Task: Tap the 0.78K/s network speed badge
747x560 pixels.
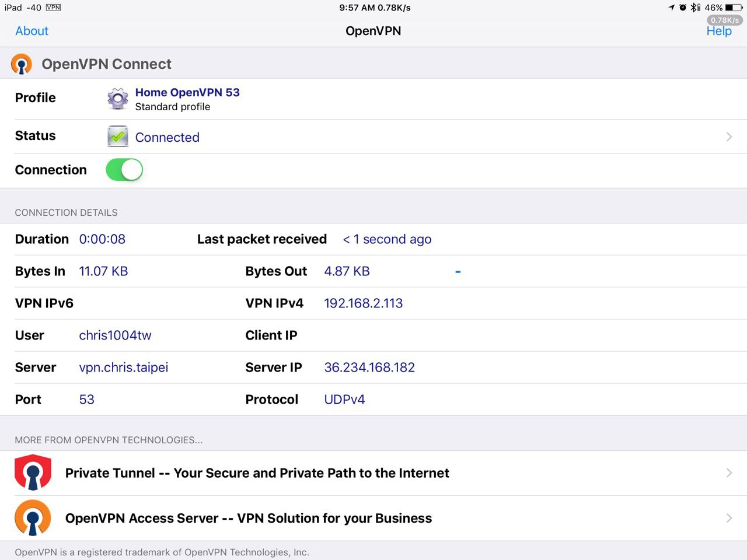Action: click(x=724, y=20)
